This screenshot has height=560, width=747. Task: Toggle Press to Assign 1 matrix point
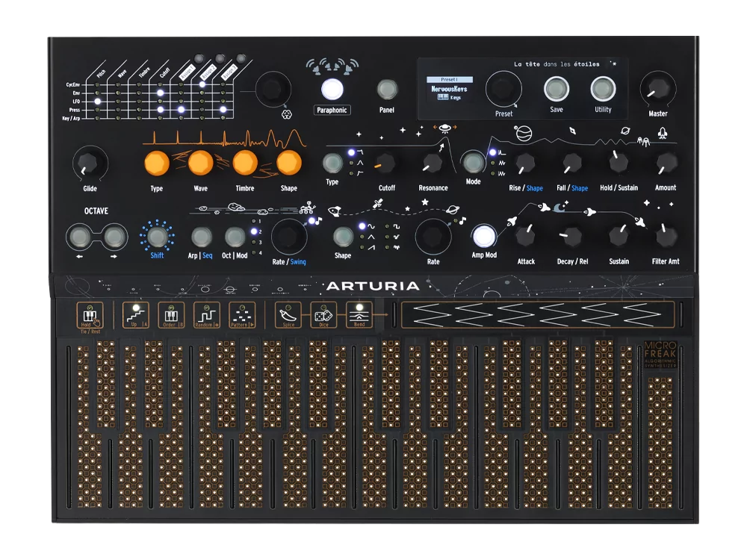182,110
